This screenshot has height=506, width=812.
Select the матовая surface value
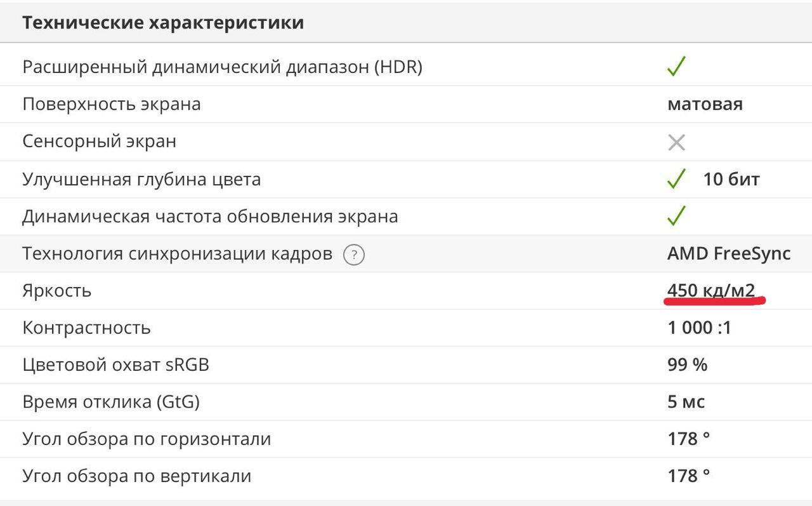[705, 104]
